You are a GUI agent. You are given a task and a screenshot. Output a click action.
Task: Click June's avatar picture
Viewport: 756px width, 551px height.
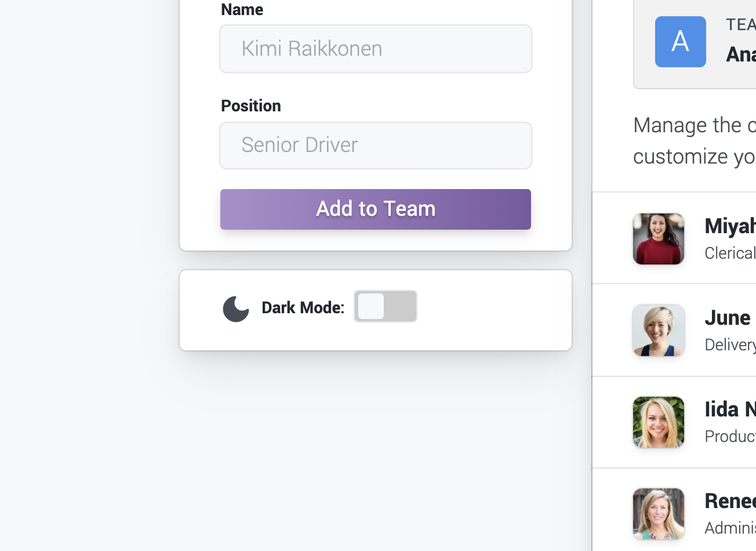coord(658,330)
